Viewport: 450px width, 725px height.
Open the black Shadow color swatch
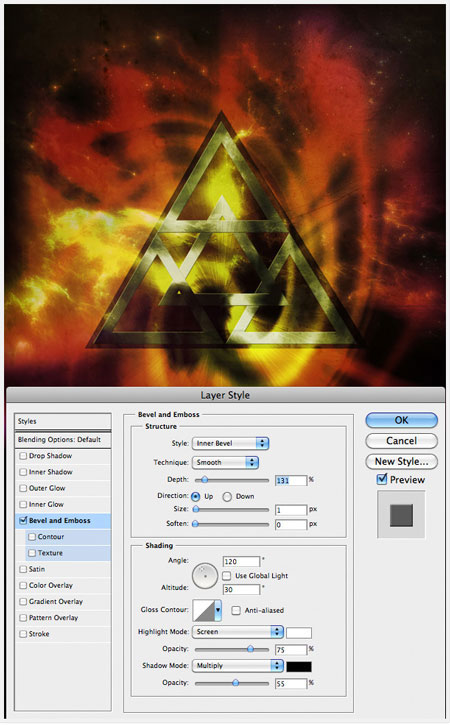tap(299, 666)
